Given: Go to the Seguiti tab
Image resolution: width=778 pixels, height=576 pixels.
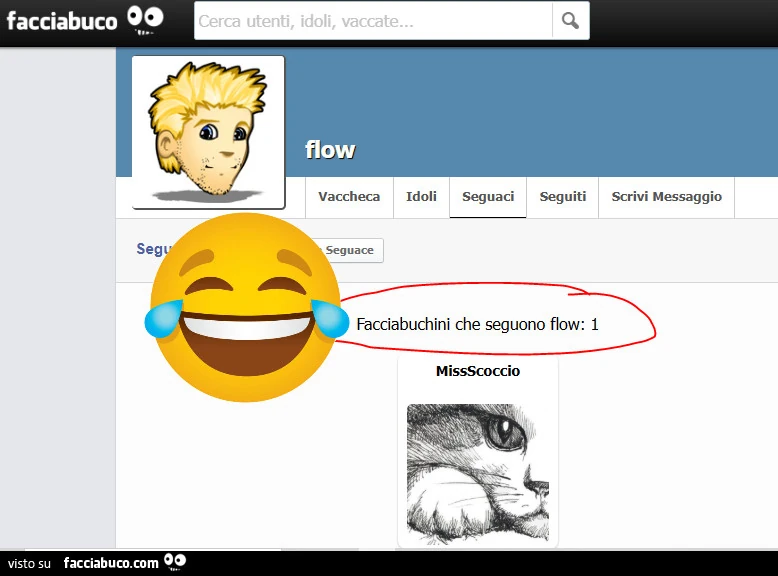Looking at the screenshot, I should (x=563, y=197).
